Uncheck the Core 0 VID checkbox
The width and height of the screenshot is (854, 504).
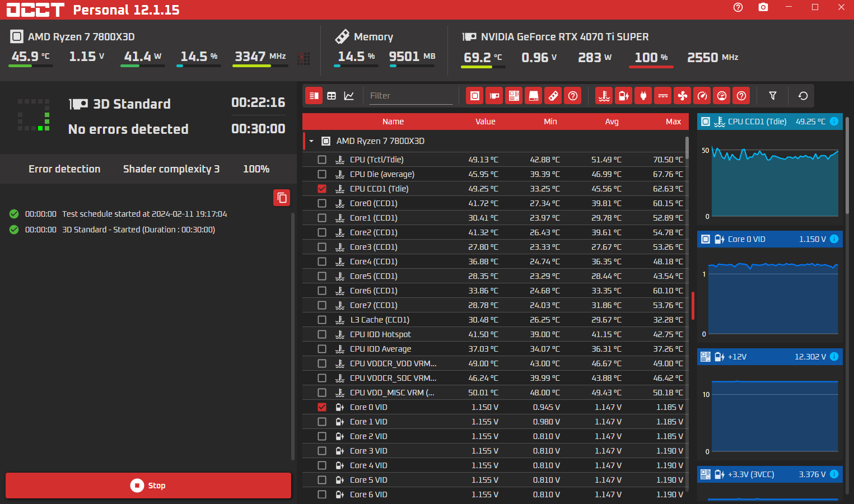322,407
